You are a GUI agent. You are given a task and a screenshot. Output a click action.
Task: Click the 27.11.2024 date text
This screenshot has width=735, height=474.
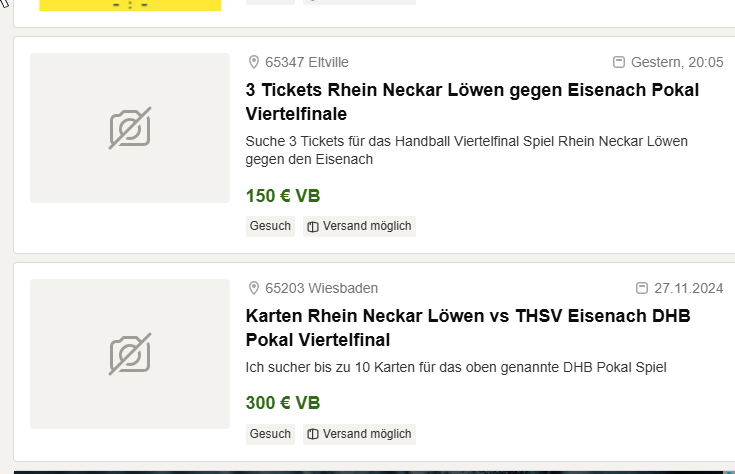pyautogui.click(x=688, y=289)
